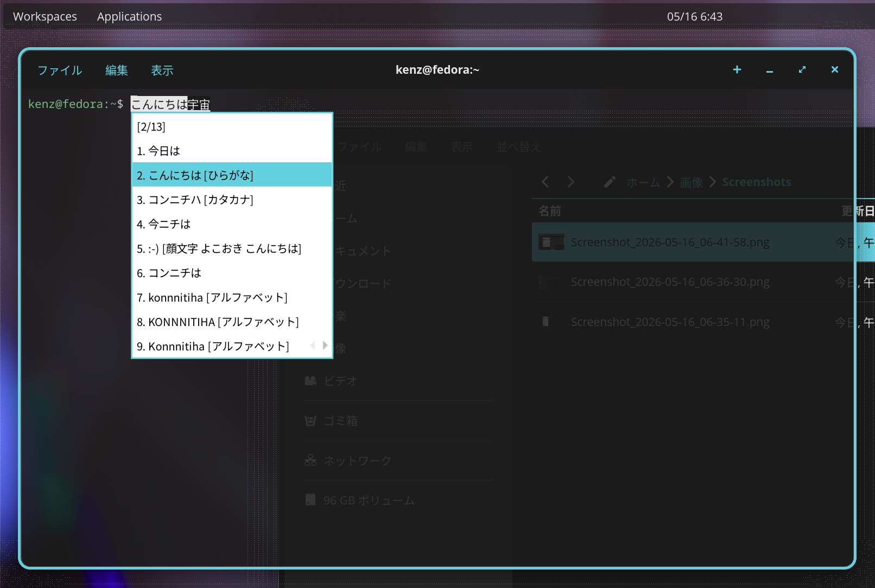Open the ファイル menu in the terminal
This screenshot has width=875, height=588.
tap(60, 71)
